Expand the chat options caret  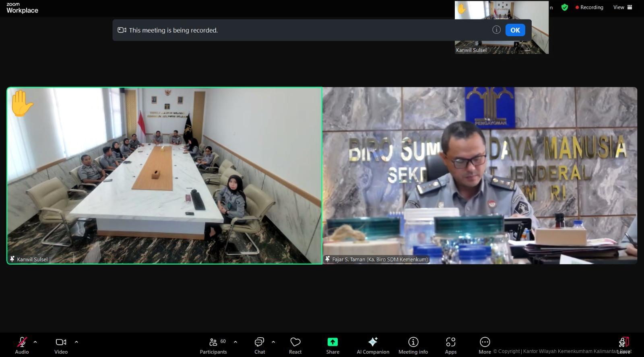click(273, 342)
